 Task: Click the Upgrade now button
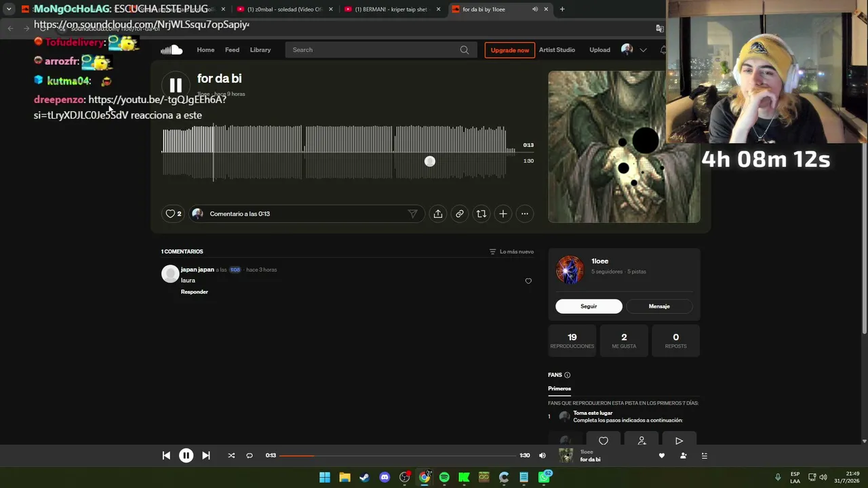pyautogui.click(x=510, y=49)
